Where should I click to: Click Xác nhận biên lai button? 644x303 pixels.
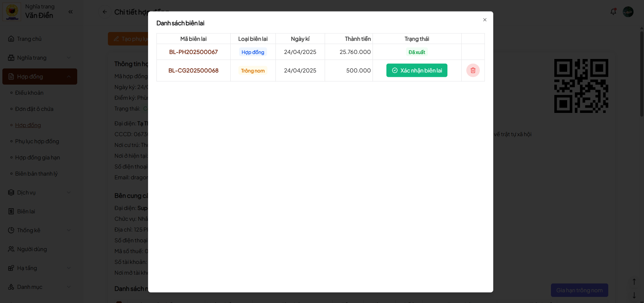click(416, 70)
